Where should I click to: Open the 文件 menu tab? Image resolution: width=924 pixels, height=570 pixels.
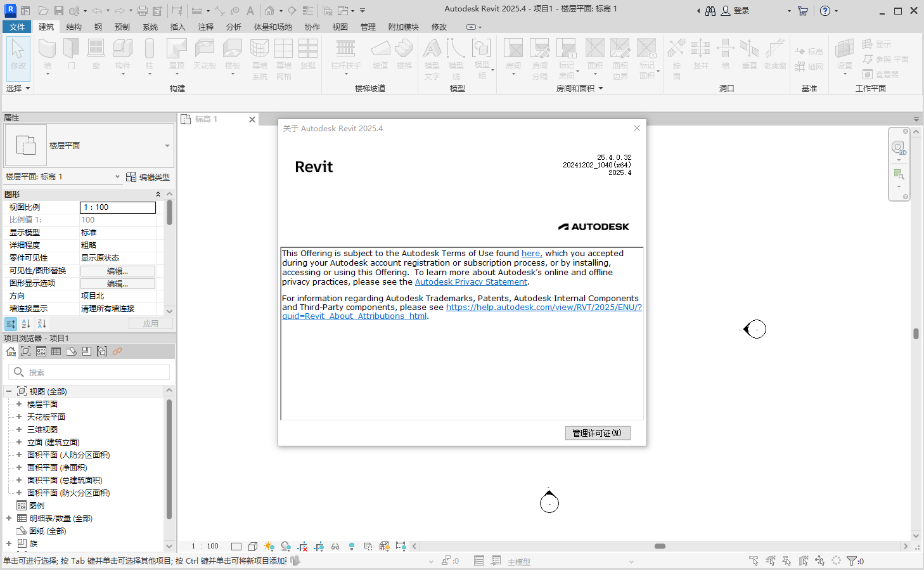(17, 27)
